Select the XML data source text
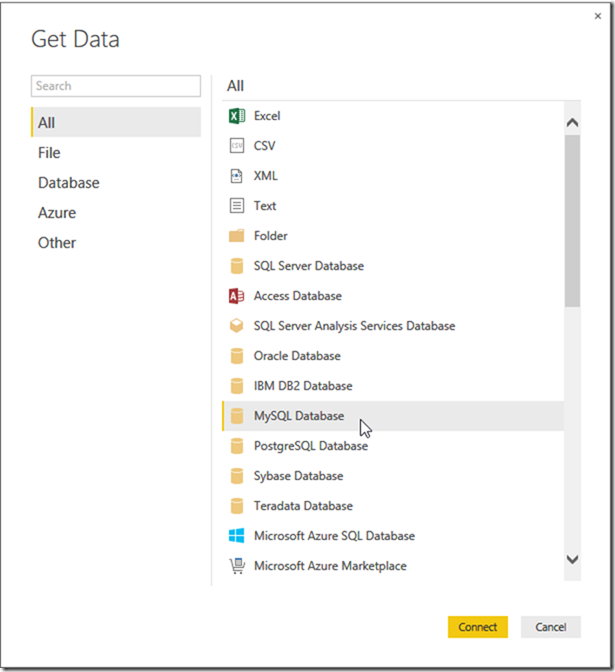Viewport: 615px width, 672px height. pos(266,176)
